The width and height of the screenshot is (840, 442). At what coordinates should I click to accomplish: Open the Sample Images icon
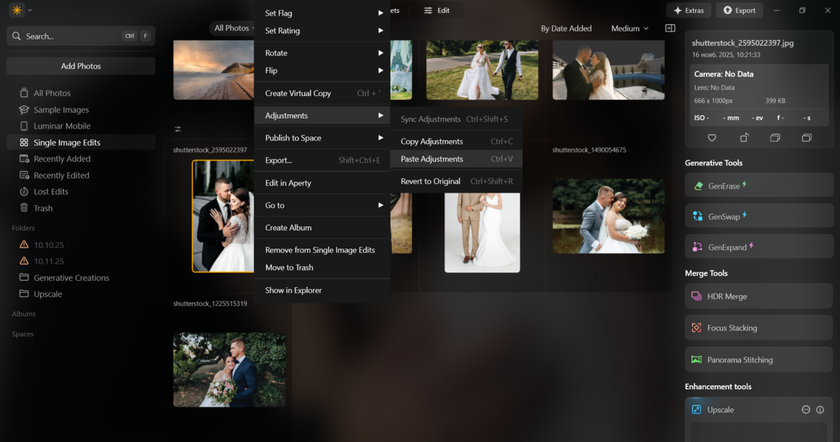[24, 109]
